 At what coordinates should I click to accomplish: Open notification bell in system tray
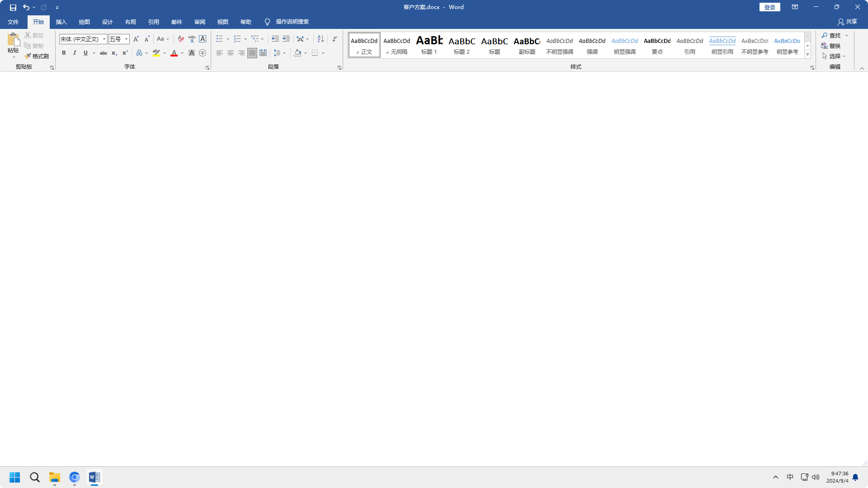tap(855, 477)
